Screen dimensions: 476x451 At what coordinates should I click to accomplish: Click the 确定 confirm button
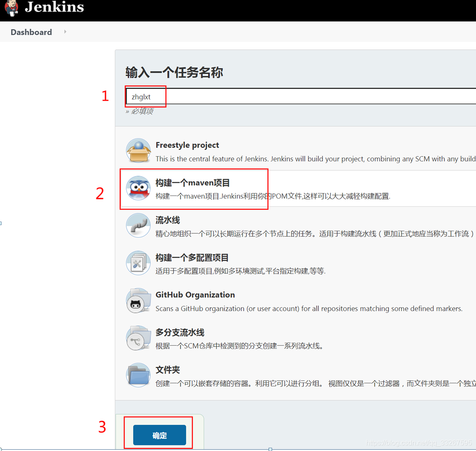click(x=160, y=435)
